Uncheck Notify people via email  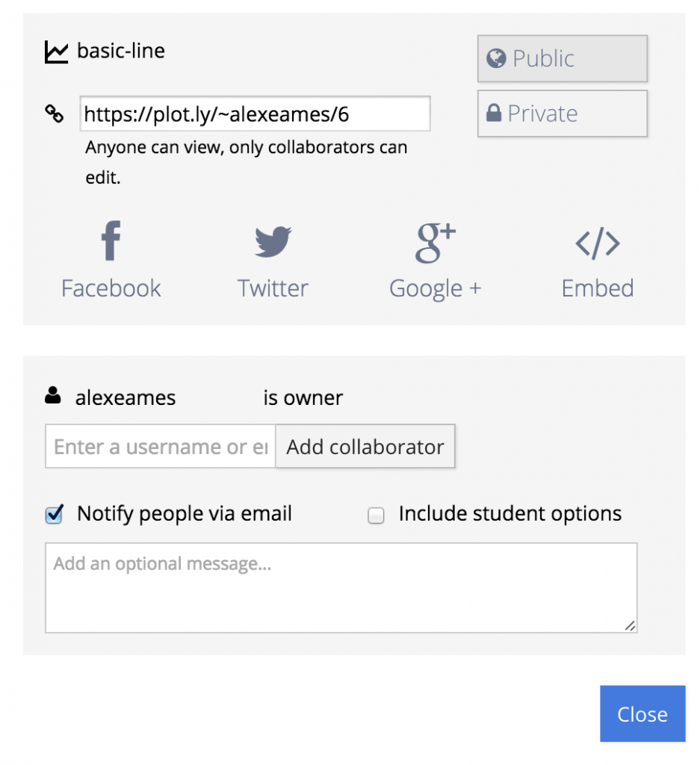pos(54,515)
